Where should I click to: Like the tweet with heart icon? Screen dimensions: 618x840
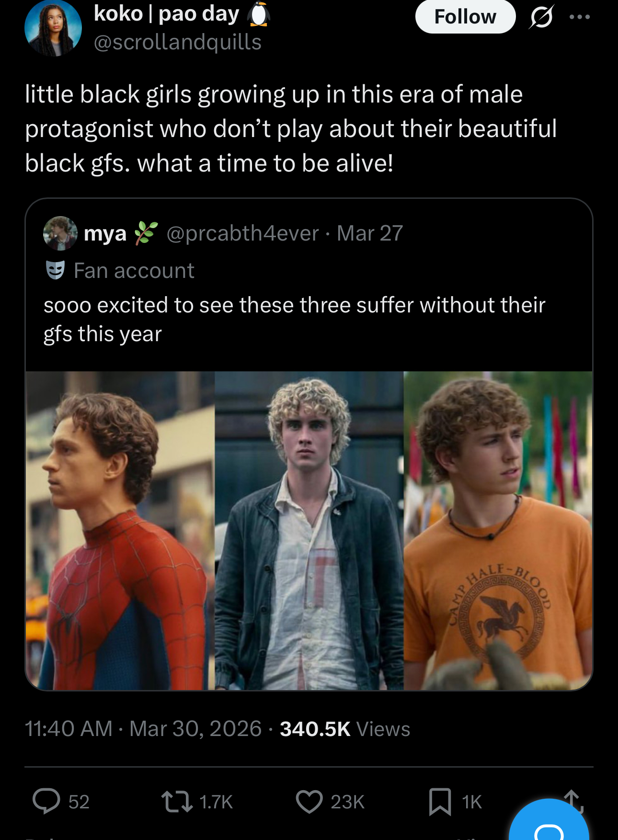tap(309, 801)
